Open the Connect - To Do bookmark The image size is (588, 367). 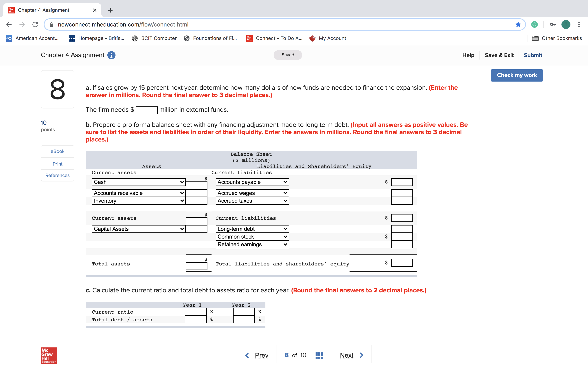pyautogui.click(x=274, y=38)
